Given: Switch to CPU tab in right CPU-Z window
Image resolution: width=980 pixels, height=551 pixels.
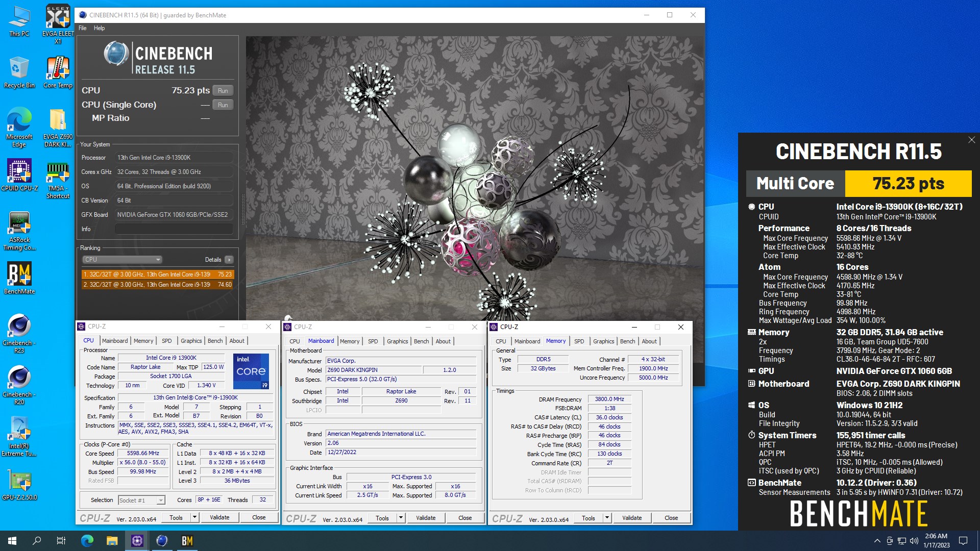Looking at the screenshot, I should pos(501,341).
